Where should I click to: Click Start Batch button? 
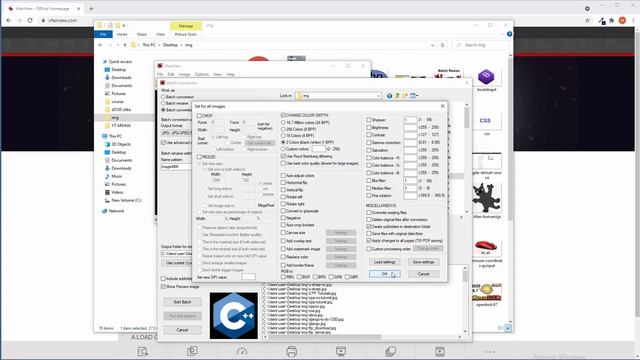pos(182,302)
